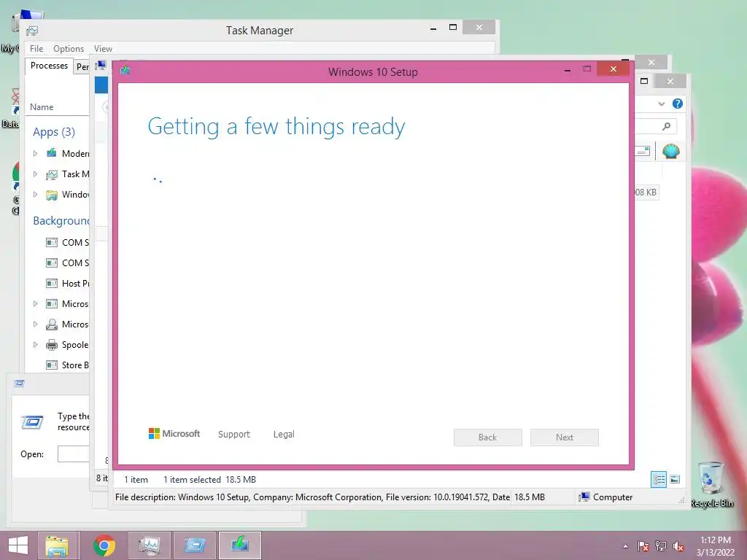Open the Support link in Setup

tap(234, 435)
